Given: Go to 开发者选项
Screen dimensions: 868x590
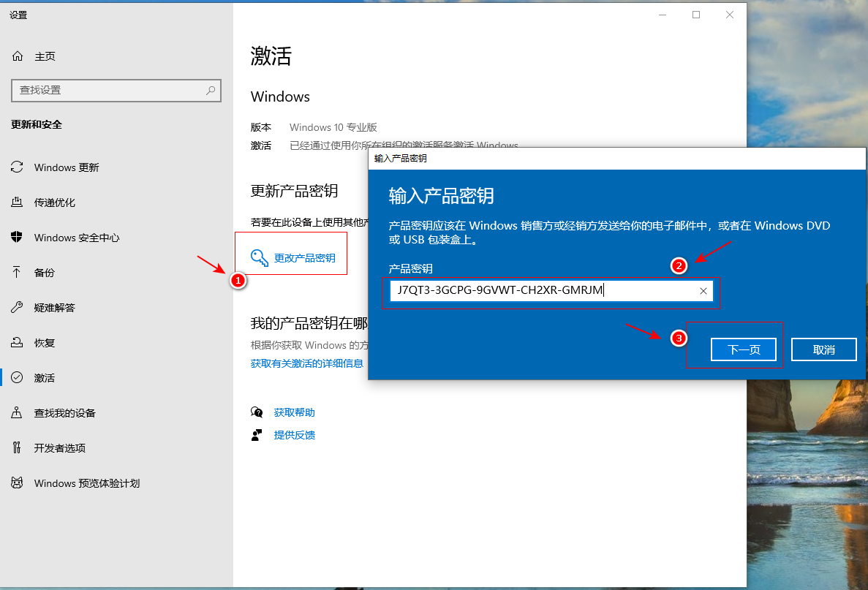Looking at the screenshot, I should click(60, 448).
